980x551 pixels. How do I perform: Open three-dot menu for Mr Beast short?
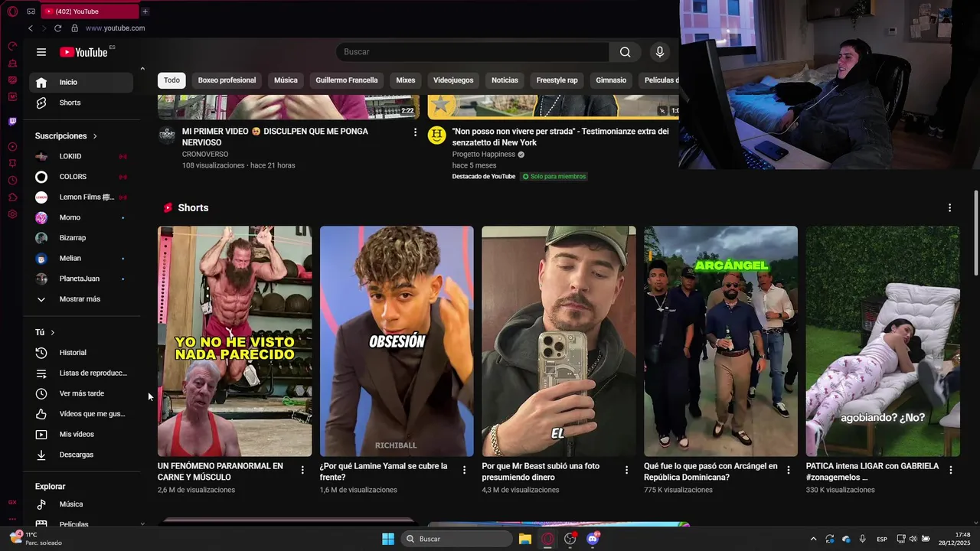point(626,470)
